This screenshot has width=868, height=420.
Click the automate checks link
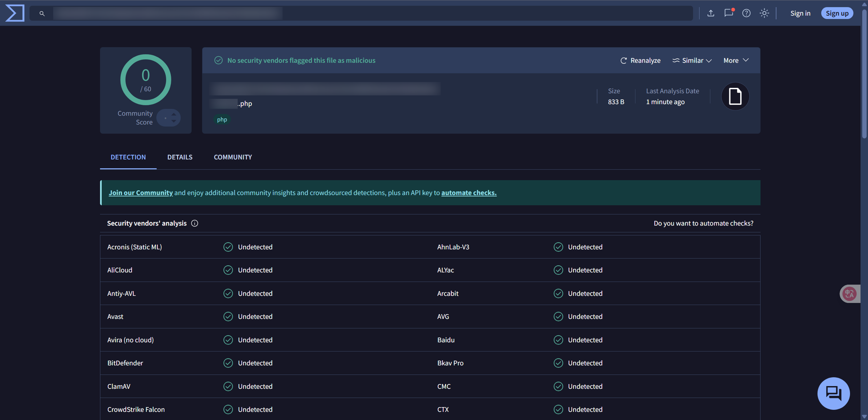468,192
